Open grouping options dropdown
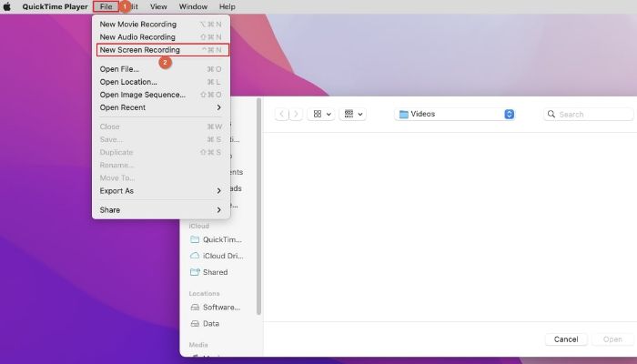637x364 pixels. click(x=353, y=114)
